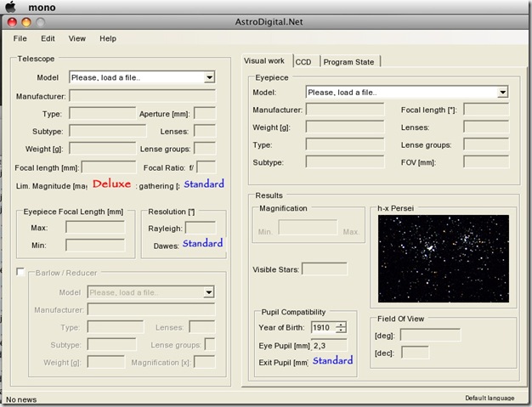Open the Help menu
Image resolution: width=532 pixels, height=407 pixels.
click(108, 38)
